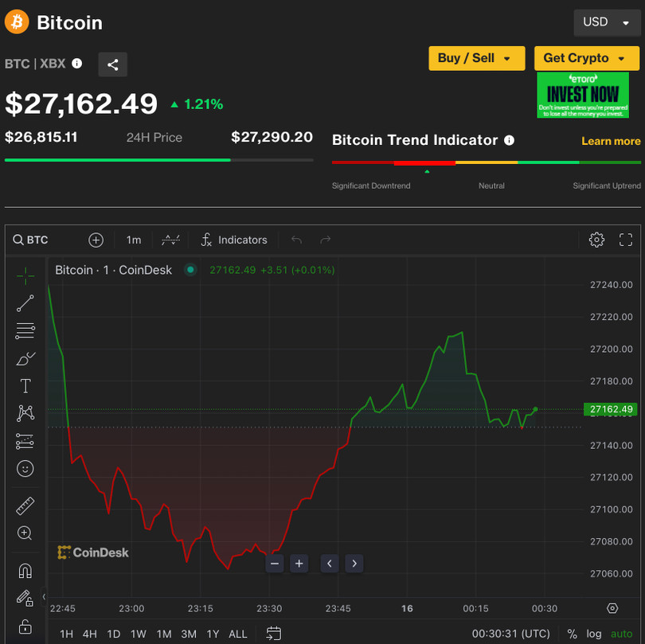645x644 pixels.
Task: Toggle log scale on price axis
Action: coord(594,634)
